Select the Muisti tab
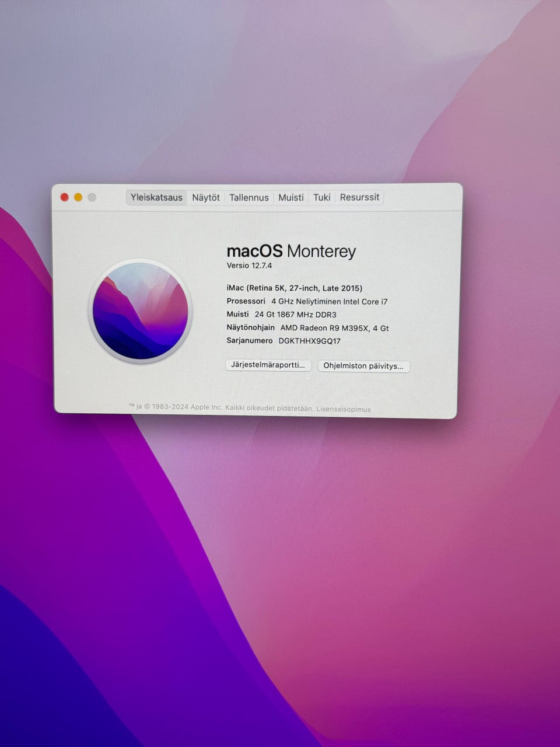The image size is (560, 747). [x=291, y=197]
